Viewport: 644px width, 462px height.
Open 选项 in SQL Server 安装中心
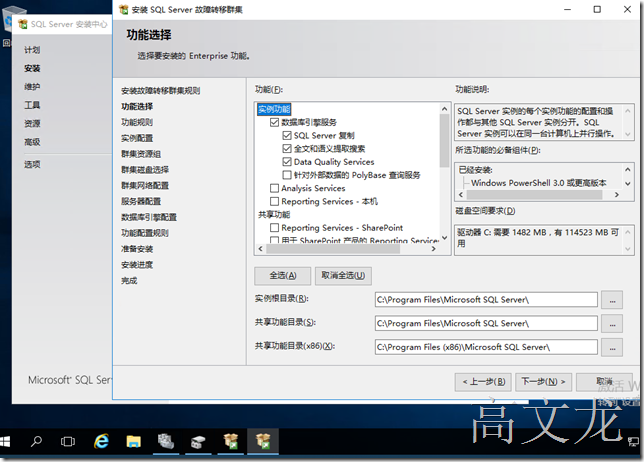(x=32, y=165)
